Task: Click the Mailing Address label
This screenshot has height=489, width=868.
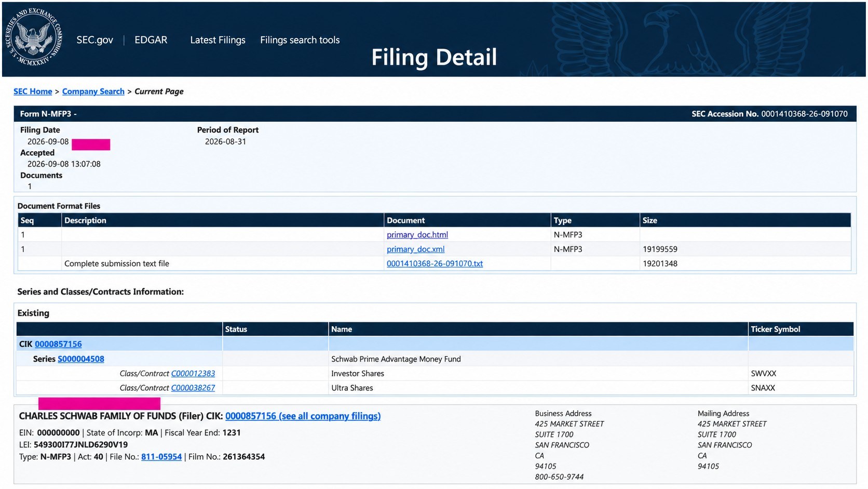Action: coord(723,414)
